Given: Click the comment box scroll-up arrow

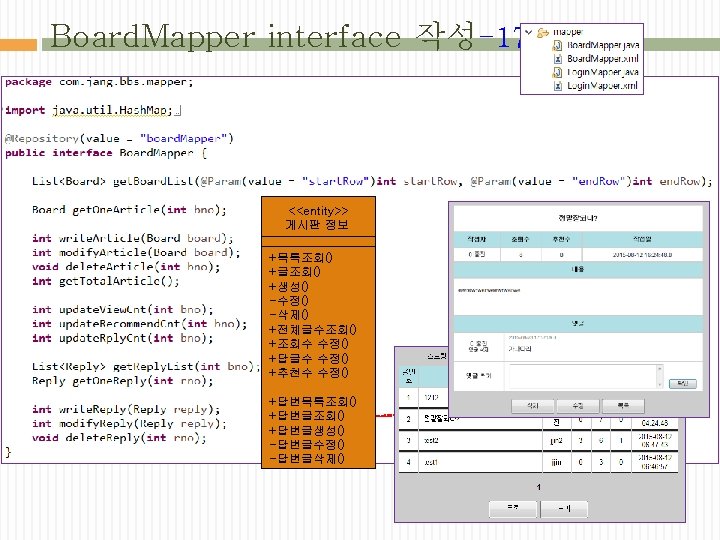Looking at the screenshot, I should pyautogui.click(x=660, y=368).
